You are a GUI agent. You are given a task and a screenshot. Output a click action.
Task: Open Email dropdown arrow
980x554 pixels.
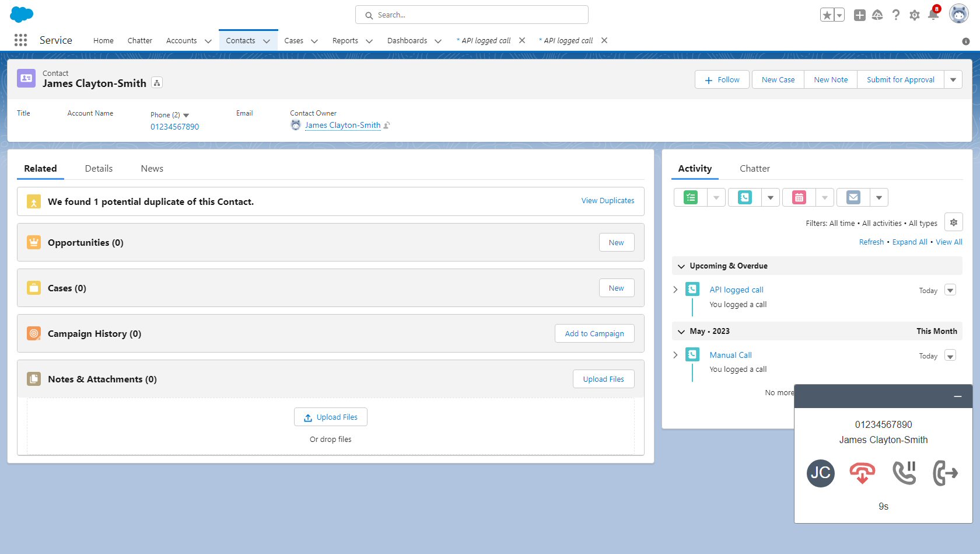tap(879, 198)
